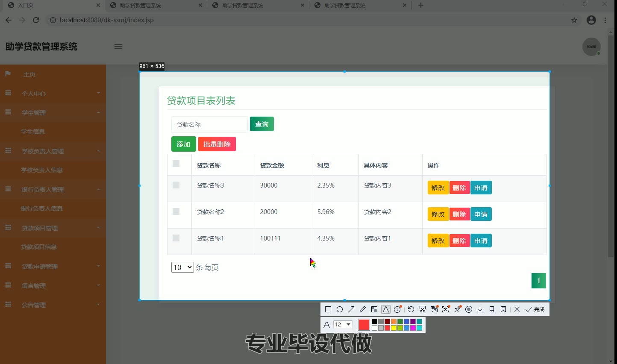Activate the mosaic blur tool
This screenshot has width=617, height=364.
374,309
